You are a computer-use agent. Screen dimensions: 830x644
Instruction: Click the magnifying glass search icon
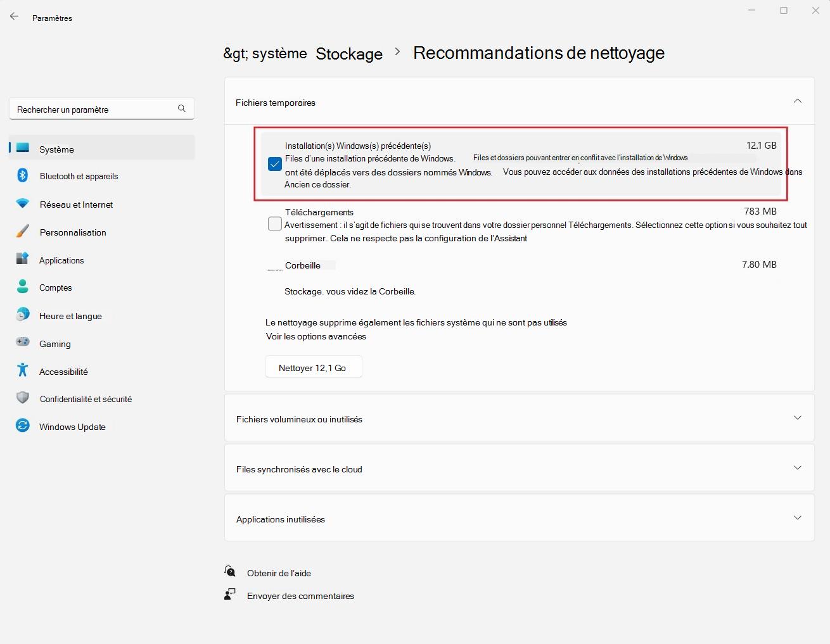pyautogui.click(x=182, y=109)
